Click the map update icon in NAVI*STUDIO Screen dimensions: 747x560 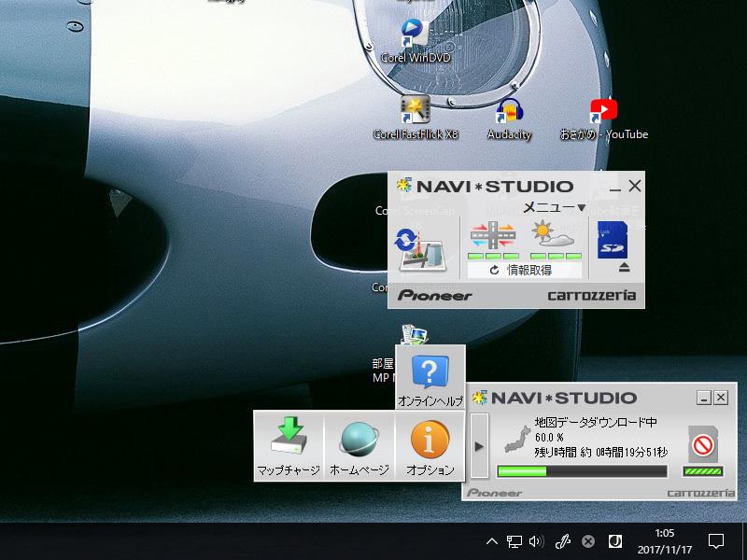point(422,249)
